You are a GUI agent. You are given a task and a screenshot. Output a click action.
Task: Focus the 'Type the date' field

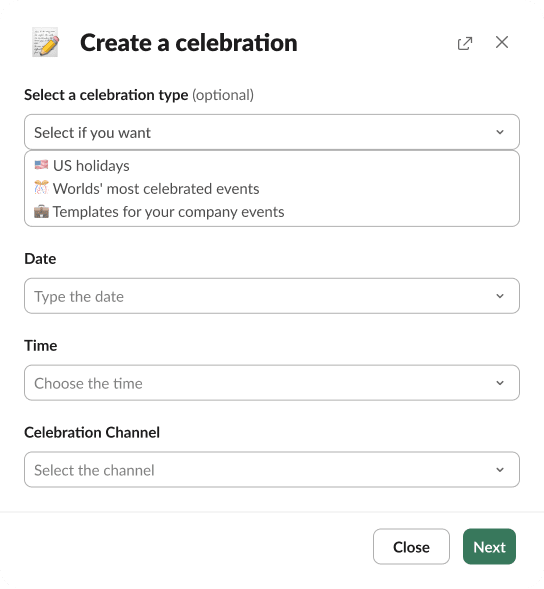[x=272, y=296]
